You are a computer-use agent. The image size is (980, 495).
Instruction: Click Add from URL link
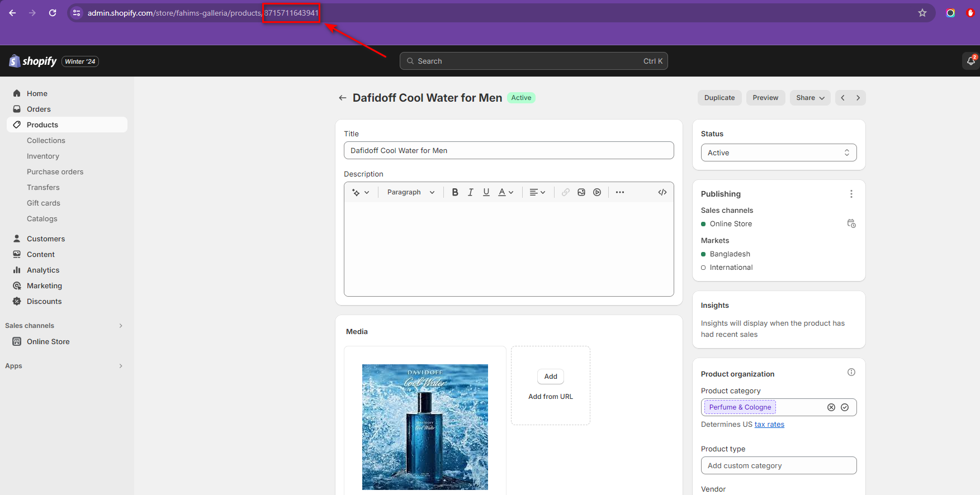[x=551, y=397]
